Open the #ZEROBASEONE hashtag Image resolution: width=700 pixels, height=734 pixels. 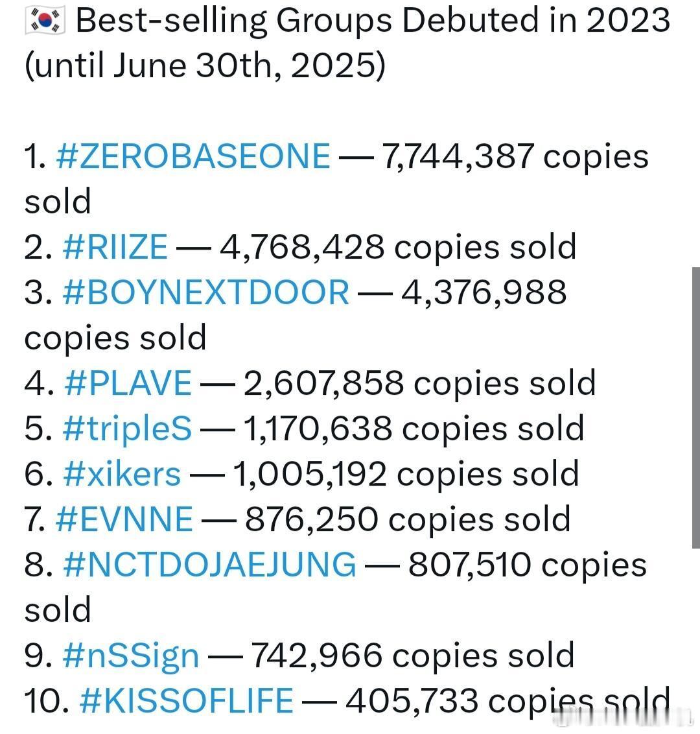coord(192,156)
